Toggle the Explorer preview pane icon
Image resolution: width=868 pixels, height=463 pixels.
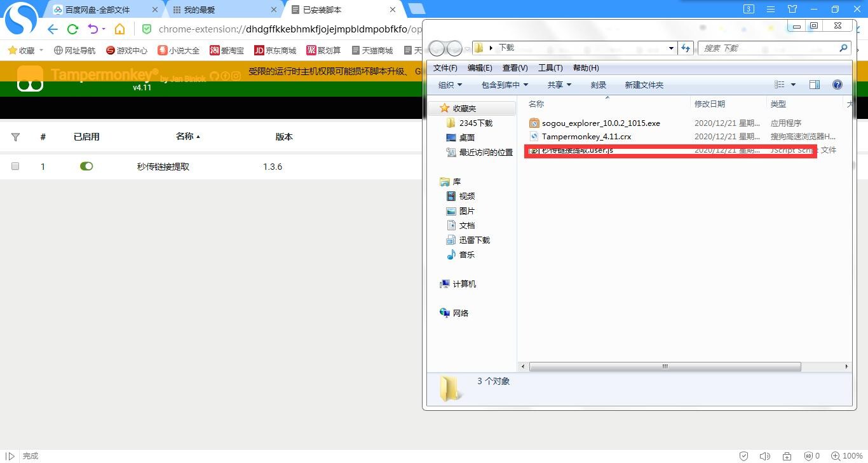[815, 85]
